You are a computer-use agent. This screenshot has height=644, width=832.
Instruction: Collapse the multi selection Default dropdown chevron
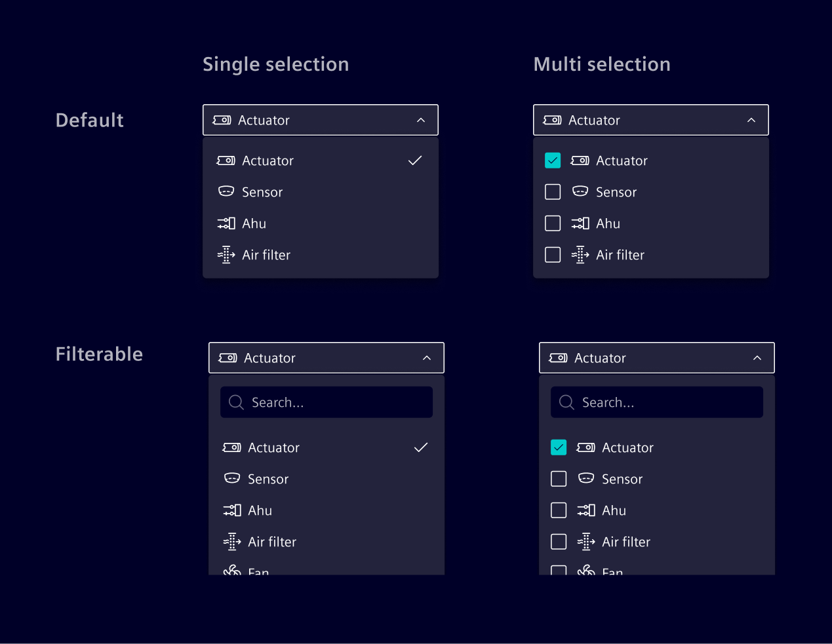(751, 120)
